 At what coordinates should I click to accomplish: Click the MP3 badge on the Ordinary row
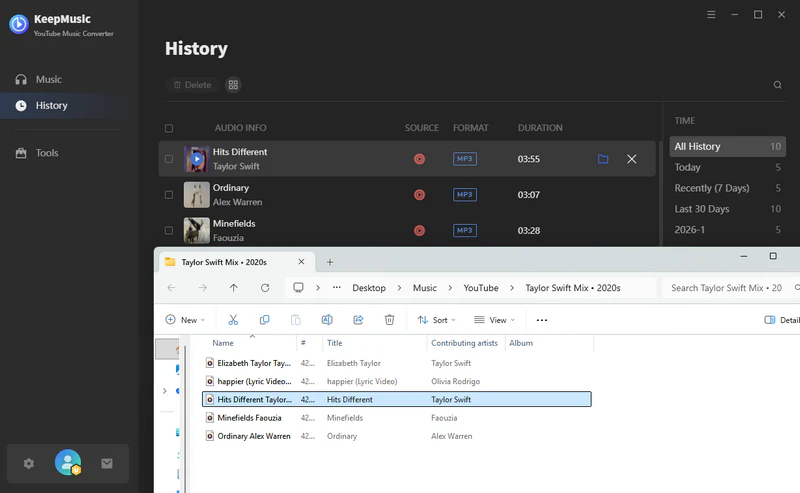click(x=465, y=194)
